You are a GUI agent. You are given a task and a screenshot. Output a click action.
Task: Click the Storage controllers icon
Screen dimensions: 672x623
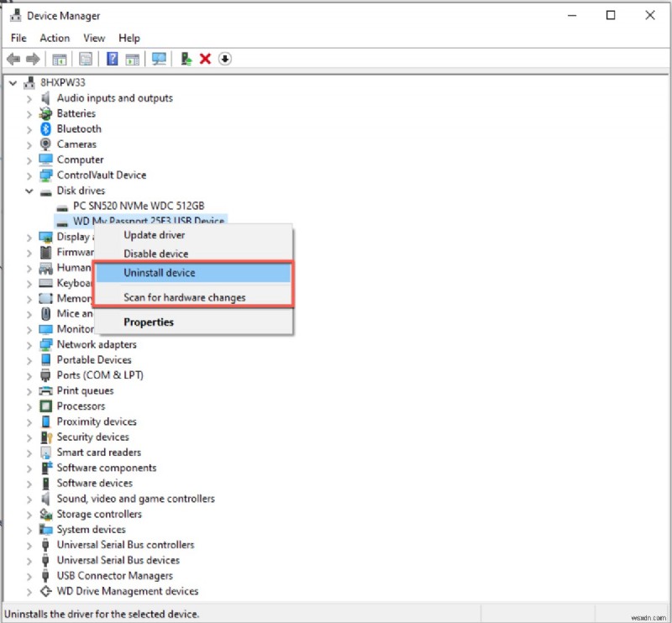(x=45, y=514)
